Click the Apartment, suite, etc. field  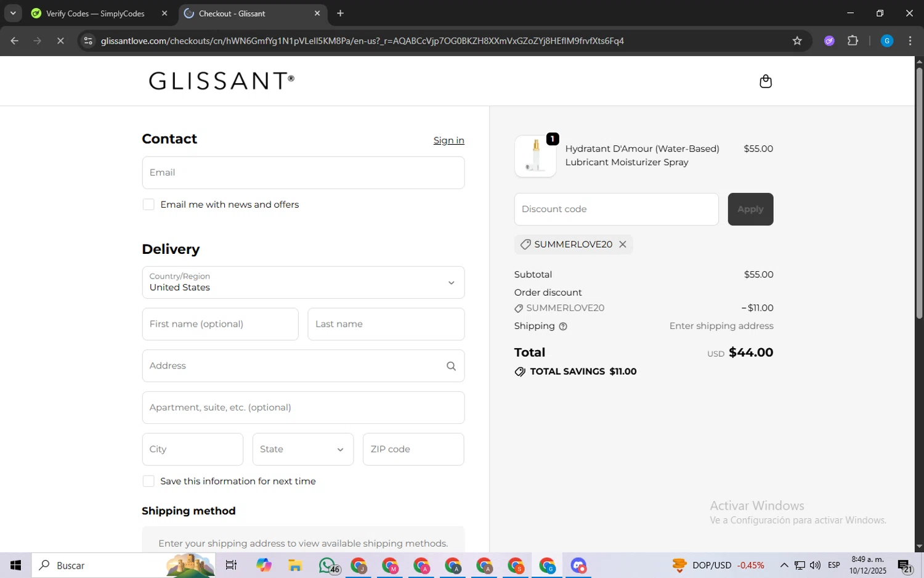coord(303,407)
